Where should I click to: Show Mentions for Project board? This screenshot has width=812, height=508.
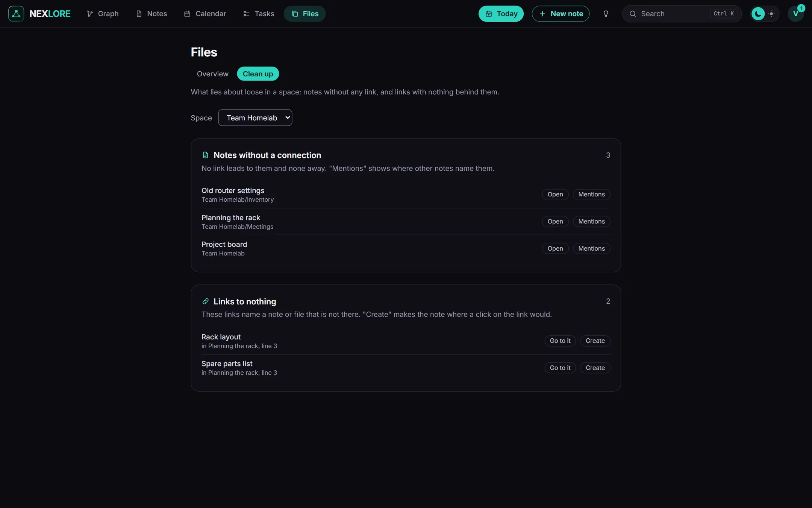[591, 248]
